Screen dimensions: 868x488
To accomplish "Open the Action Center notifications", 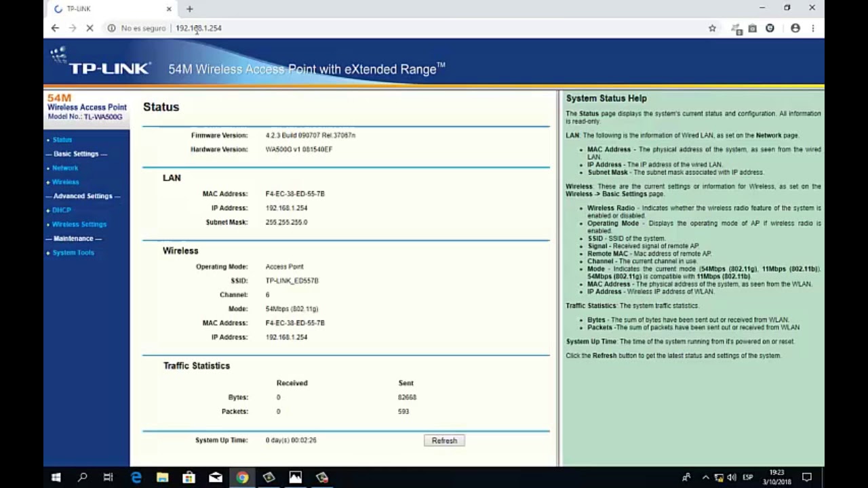I will (x=807, y=477).
